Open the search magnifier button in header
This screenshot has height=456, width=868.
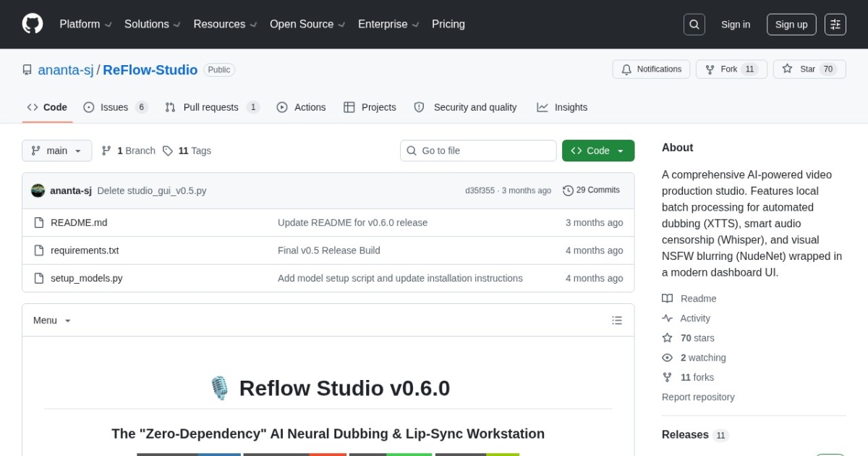(x=694, y=25)
